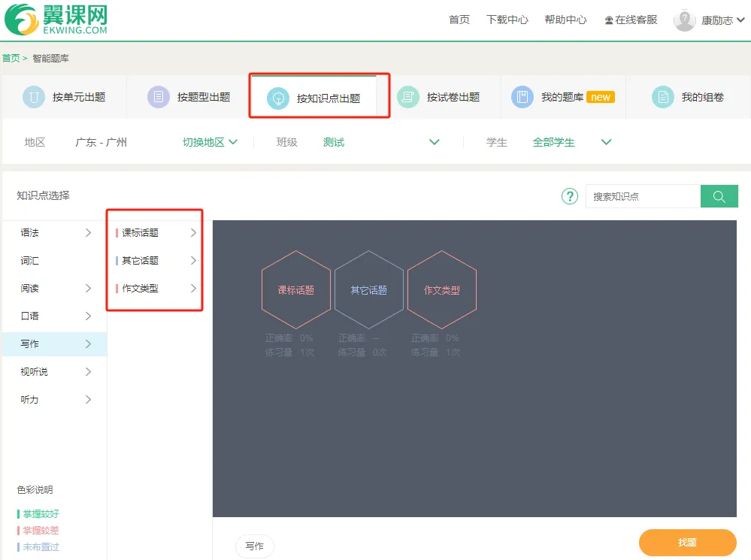Select the 作文类型 hexagon
The width and height of the screenshot is (751, 560).
[441, 290]
